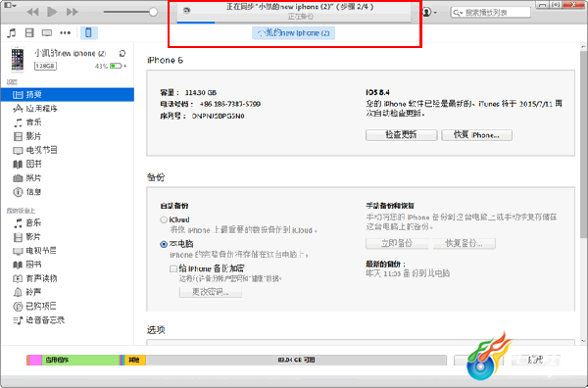Click the iPhone device thumbnail in sidebar
The height and width of the screenshot is (388, 588).
[18, 59]
